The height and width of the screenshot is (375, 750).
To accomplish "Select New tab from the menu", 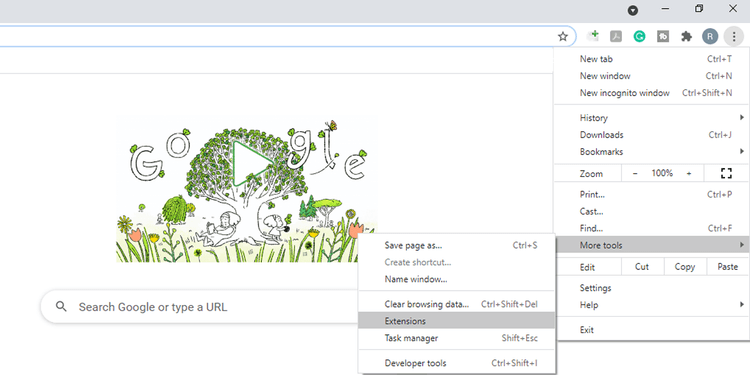I will tap(652, 59).
